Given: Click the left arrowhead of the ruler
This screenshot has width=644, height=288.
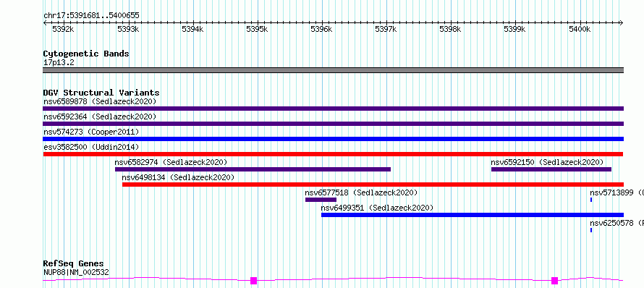Looking at the screenshot, I should coord(45,23).
